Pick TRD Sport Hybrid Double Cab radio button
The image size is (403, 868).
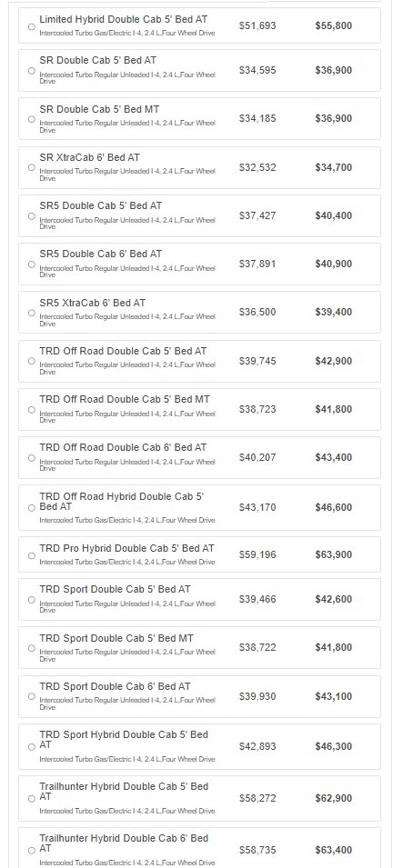[32, 747]
